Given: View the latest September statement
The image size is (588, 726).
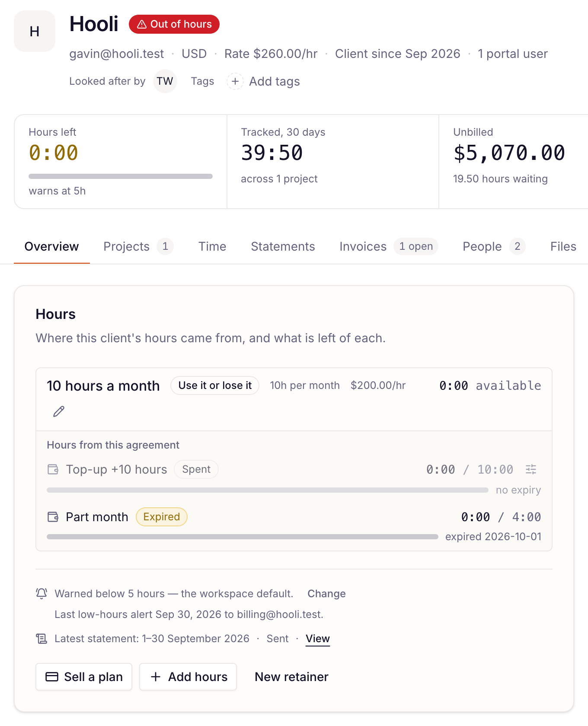Looking at the screenshot, I should point(318,639).
